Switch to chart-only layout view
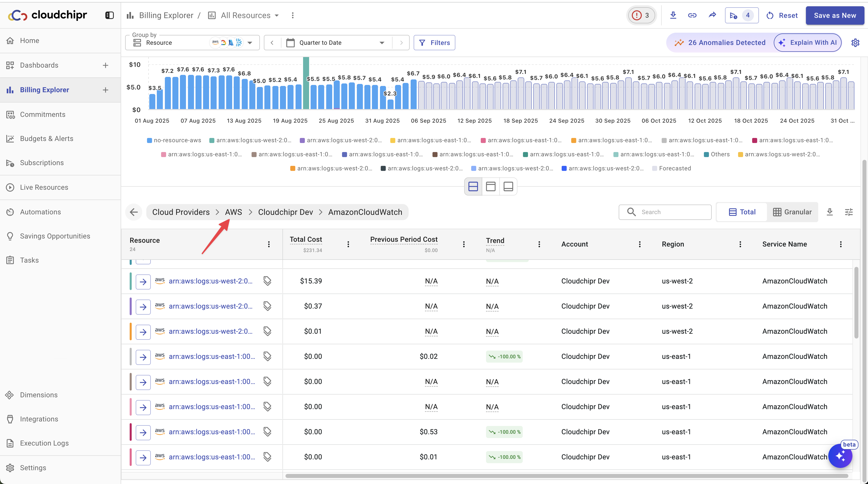Viewport: 868px width, 484px height. pyautogui.click(x=491, y=186)
